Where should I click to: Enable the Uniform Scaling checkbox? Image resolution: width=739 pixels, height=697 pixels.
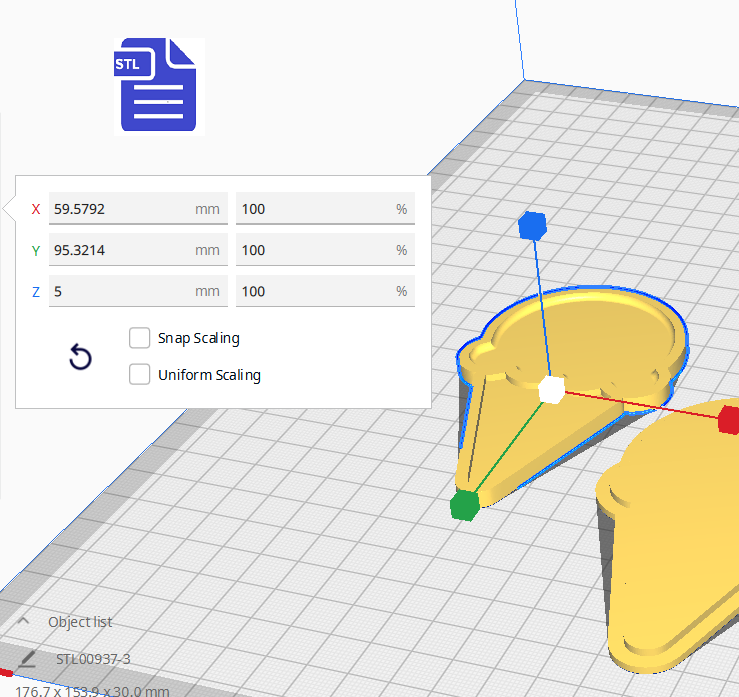(140, 375)
